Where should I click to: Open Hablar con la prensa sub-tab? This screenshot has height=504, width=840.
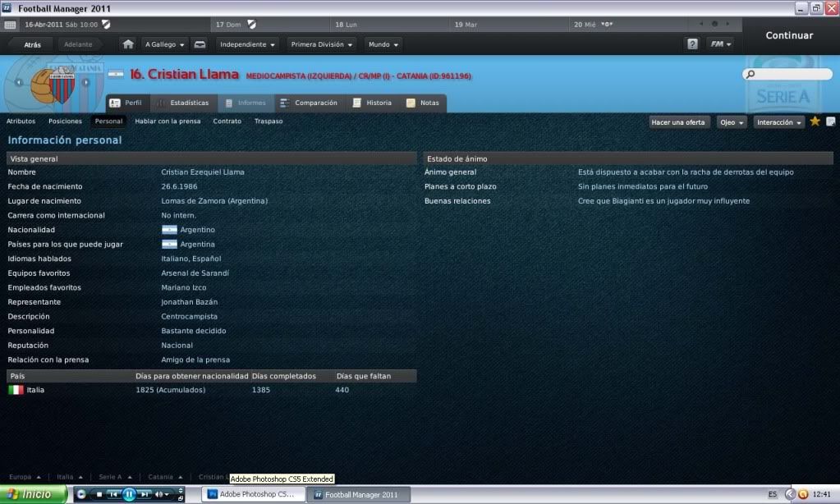coord(168,121)
